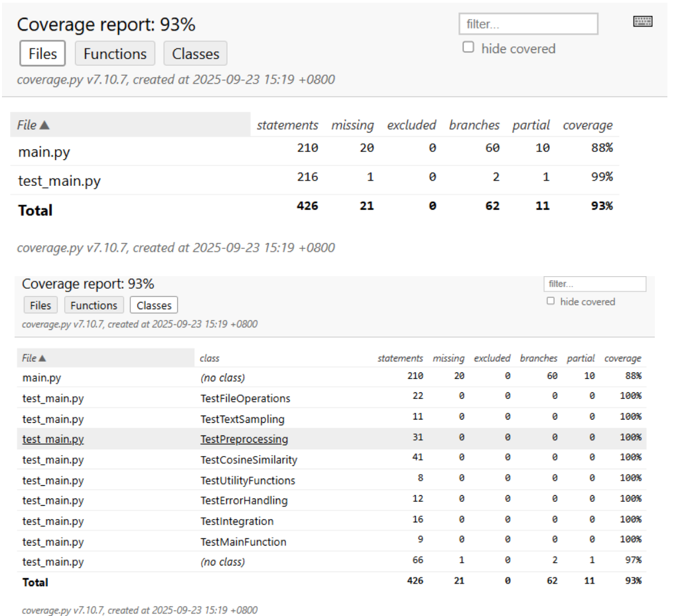Sort the top table by missing column
This screenshot has width=680, height=616.
point(352,125)
